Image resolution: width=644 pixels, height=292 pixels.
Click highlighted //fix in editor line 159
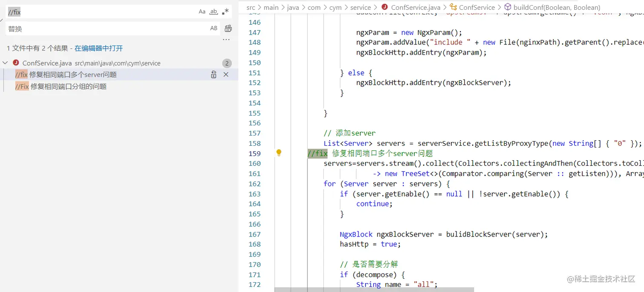(317, 153)
